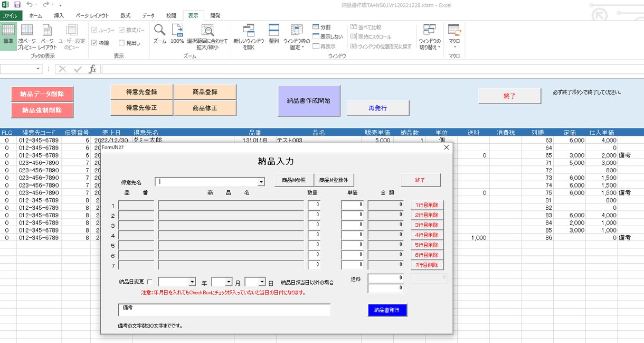Open 改ページプレビュー page break preview
The height and width of the screenshot is (343, 644).
click(x=27, y=36)
